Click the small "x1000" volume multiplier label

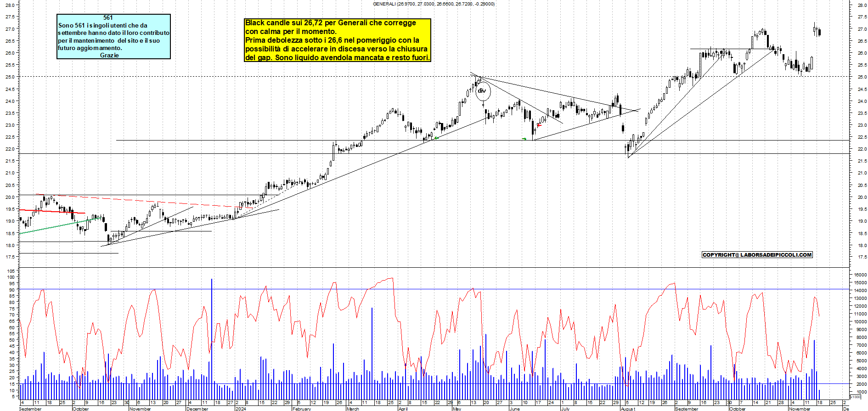tap(855, 397)
